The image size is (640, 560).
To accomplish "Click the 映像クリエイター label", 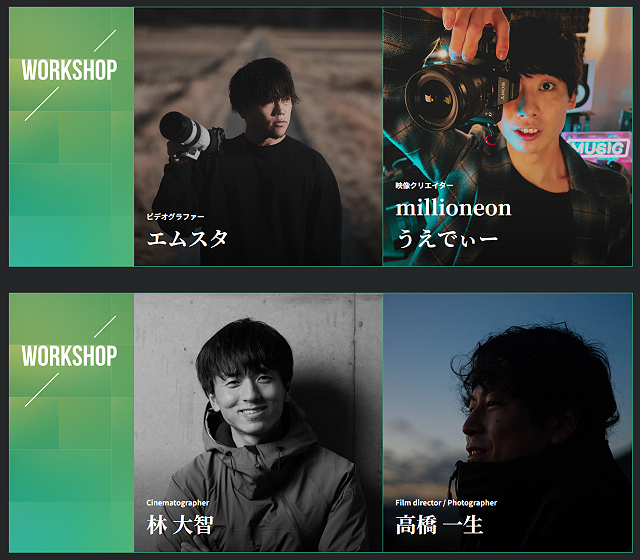I will click(x=424, y=185).
